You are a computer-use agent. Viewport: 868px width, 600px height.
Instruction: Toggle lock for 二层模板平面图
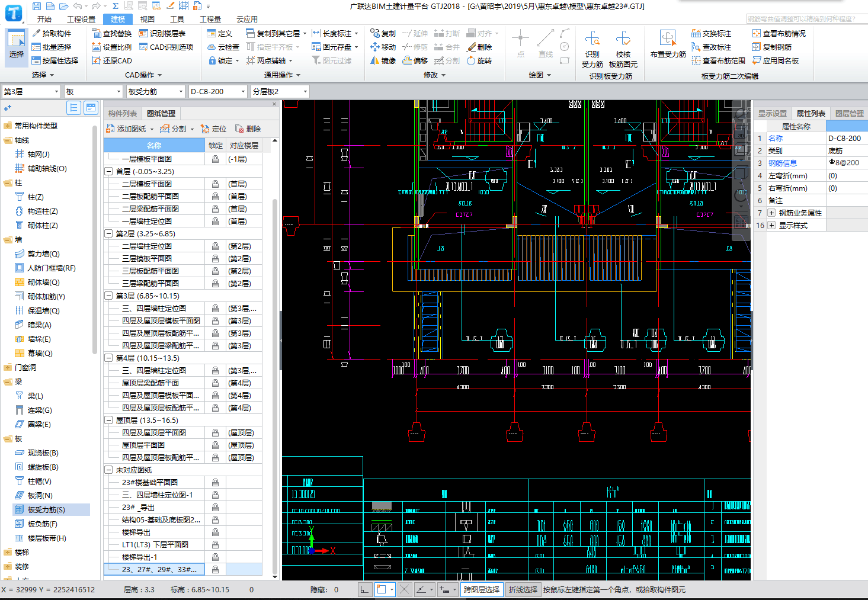[x=215, y=184]
